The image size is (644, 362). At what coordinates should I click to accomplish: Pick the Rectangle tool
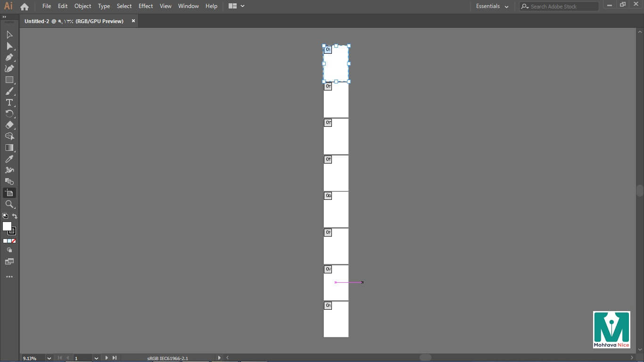coord(9,80)
